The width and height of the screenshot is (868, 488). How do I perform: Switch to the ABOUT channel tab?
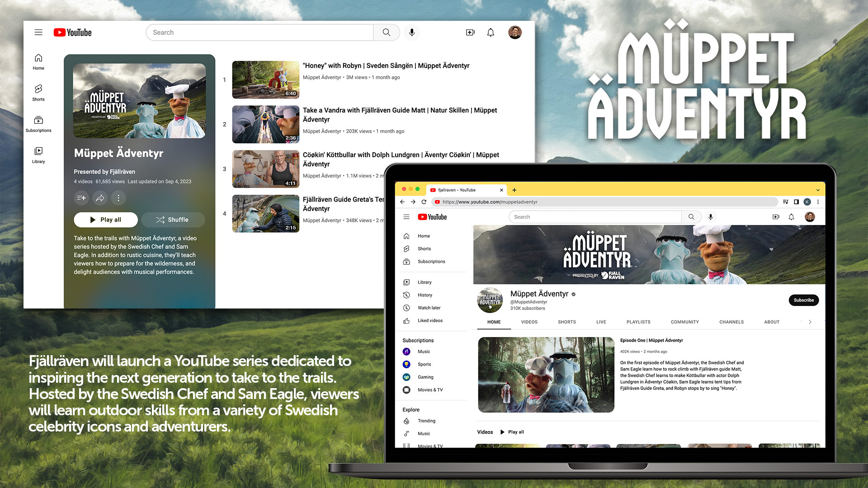772,322
